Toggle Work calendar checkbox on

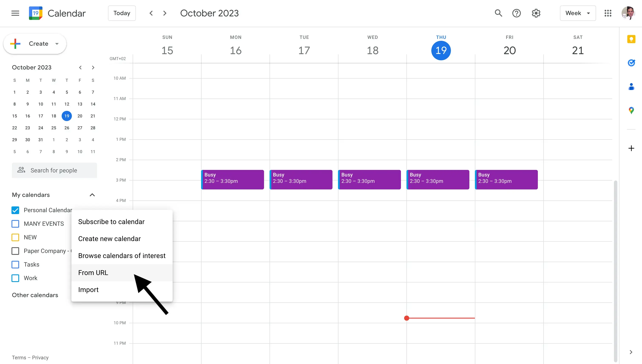pyautogui.click(x=16, y=278)
